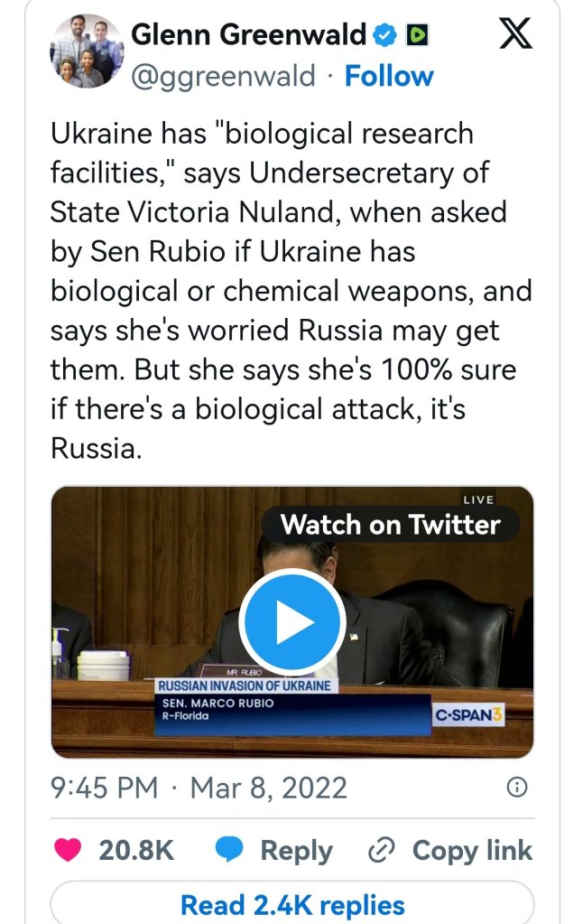Click the X logo in the tweet header
The height and width of the screenshot is (924, 583).
[515, 35]
